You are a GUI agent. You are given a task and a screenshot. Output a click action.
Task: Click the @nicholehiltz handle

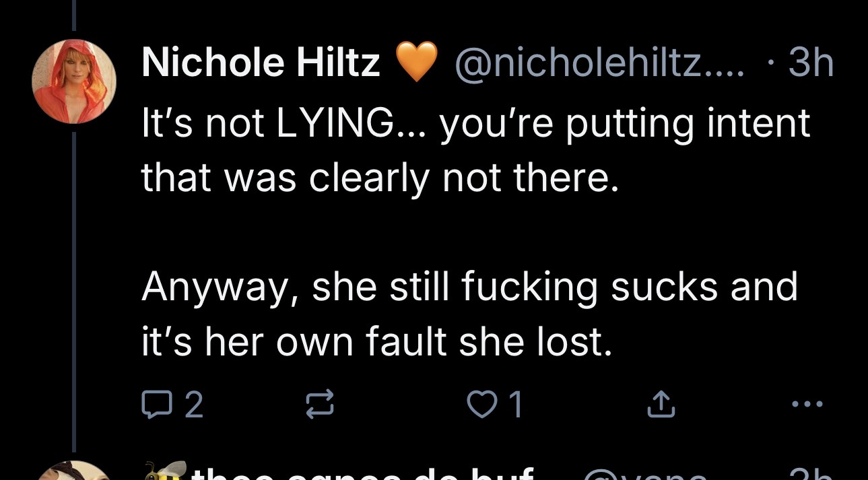coord(601,64)
